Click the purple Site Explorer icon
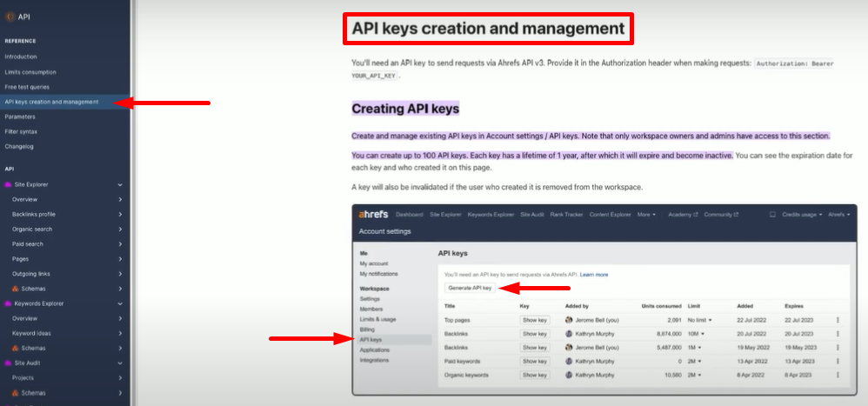Screen dimensions: 868x406 point(9,185)
